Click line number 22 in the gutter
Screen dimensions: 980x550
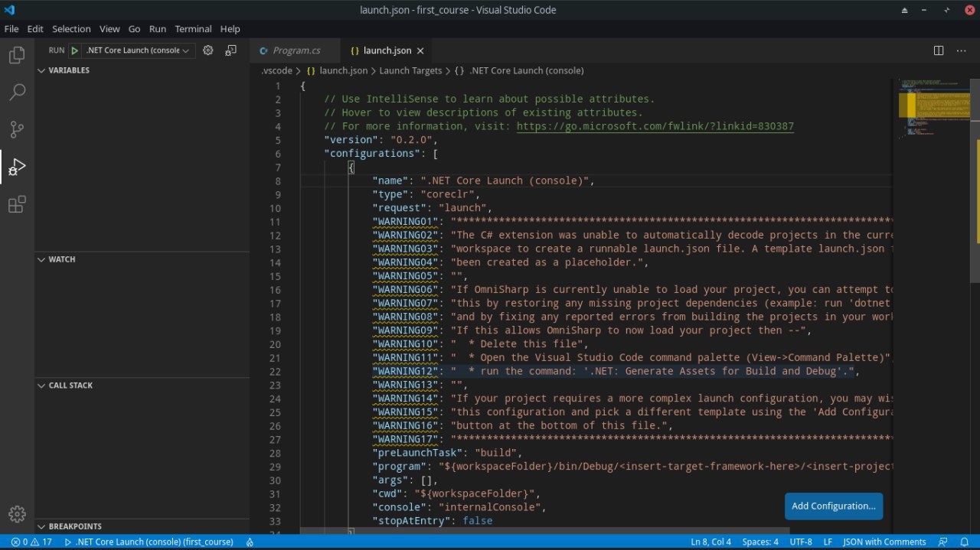pyautogui.click(x=276, y=371)
